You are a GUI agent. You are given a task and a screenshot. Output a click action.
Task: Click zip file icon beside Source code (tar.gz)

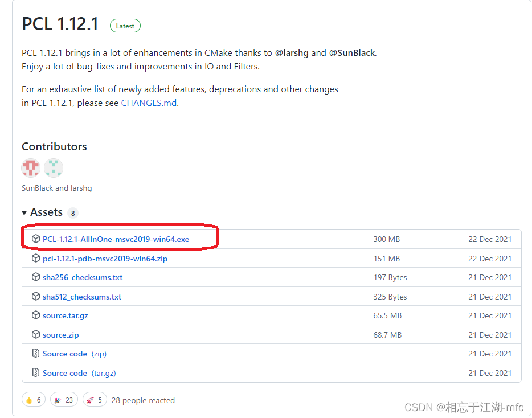36,373
